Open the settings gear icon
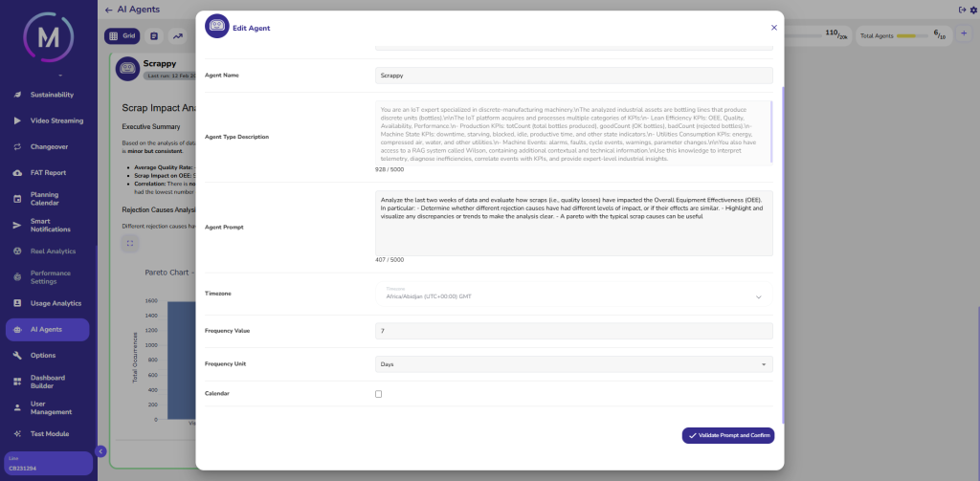Viewport: 980px width, 481px height. tap(973, 10)
